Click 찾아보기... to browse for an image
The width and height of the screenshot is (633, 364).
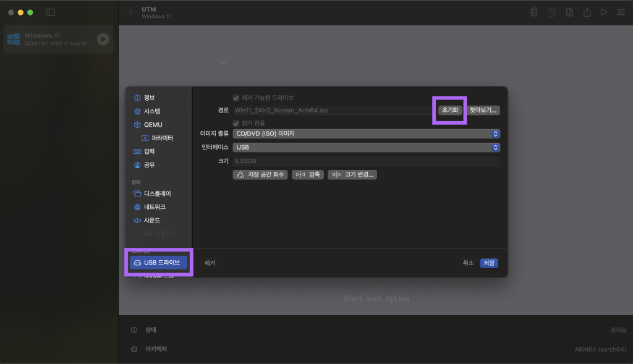pyautogui.click(x=483, y=110)
